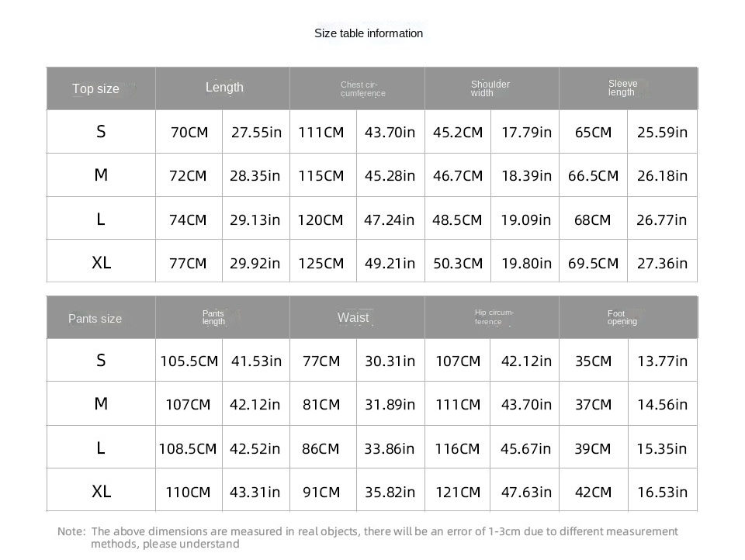Click the 'Size table information' title
The height and width of the screenshot is (560, 745).
(369, 33)
